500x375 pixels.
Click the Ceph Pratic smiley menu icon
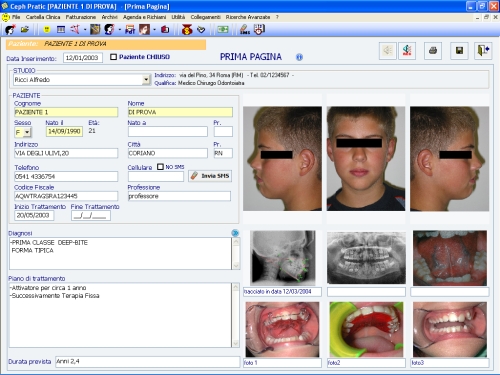click(6, 17)
